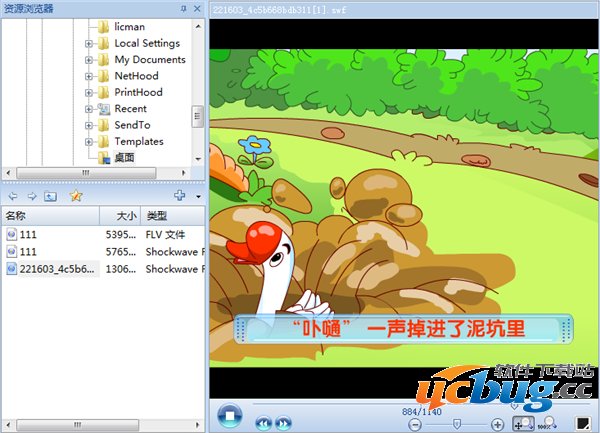This screenshot has width=600, height=433.
Task: Click the 100% actual size zoom icon
Action: [547, 424]
